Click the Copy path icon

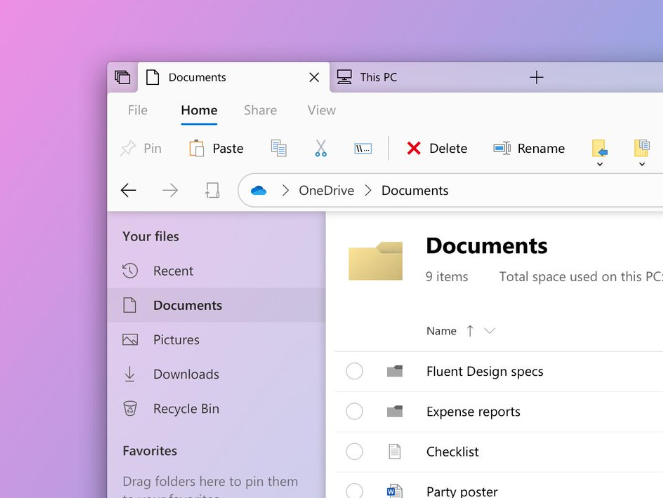pos(363,148)
